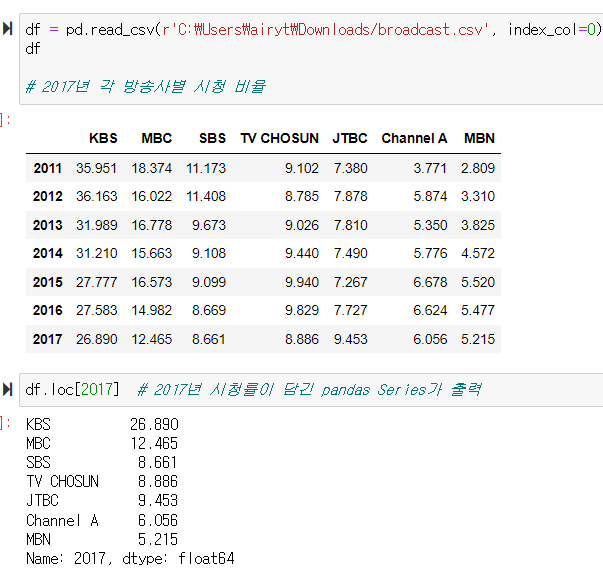Click SBS value 9.673
Viewport: 603px width, 572px height.
[x=209, y=225]
